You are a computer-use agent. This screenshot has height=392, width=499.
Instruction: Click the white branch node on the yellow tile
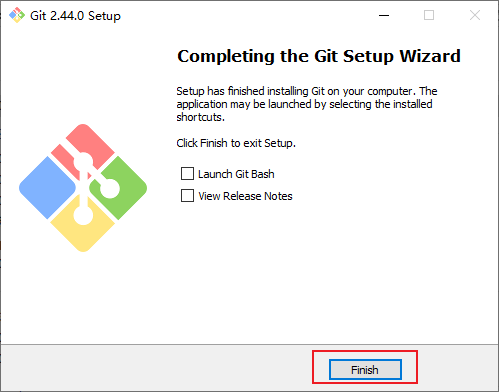tap(83, 215)
